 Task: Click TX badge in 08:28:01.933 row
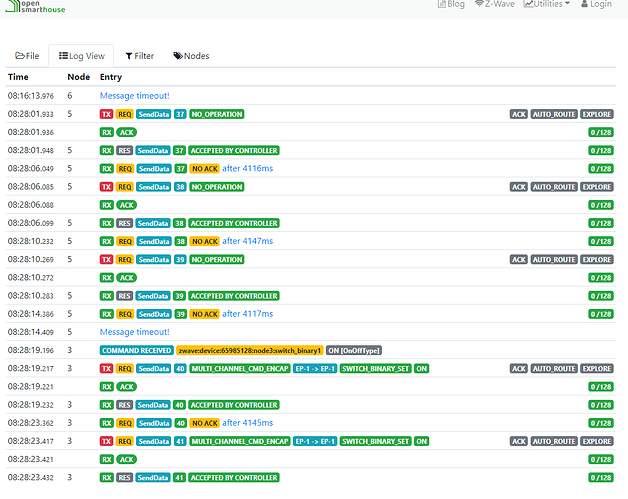pos(107,114)
